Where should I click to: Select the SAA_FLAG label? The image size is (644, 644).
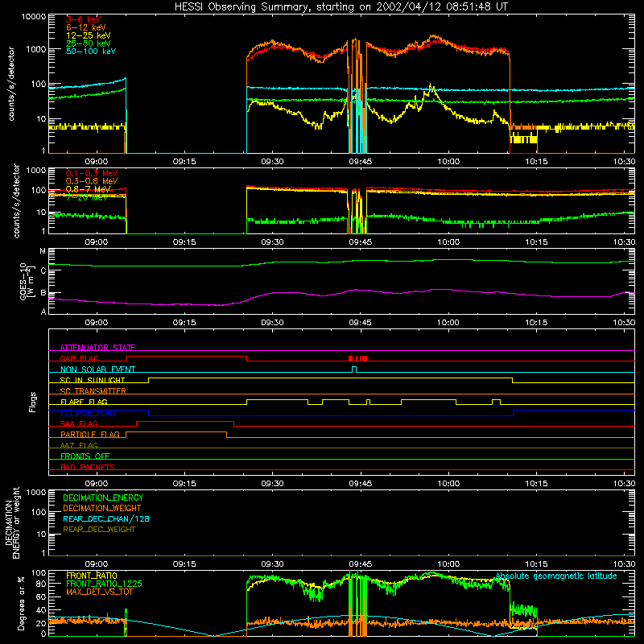[79, 423]
